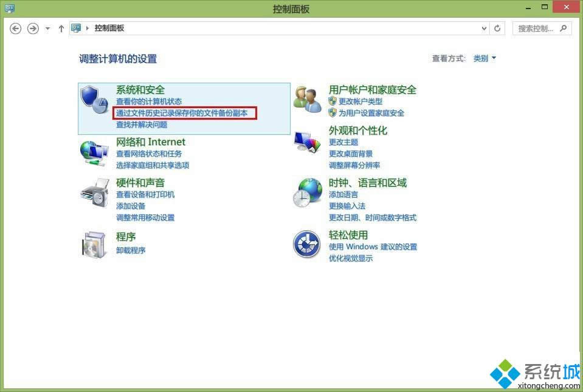
Task: Click the 卸载程序 link
Action: pyautogui.click(x=131, y=250)
